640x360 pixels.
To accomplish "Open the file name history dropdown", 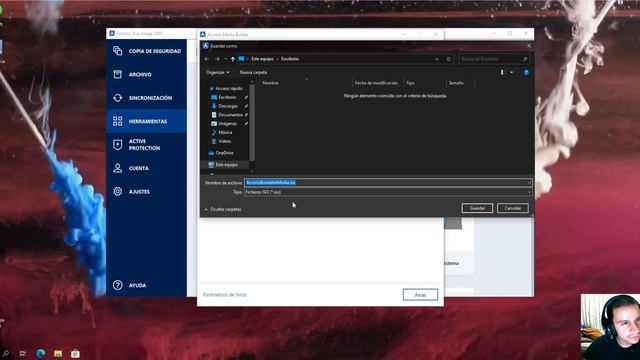I will coord(529,182).
